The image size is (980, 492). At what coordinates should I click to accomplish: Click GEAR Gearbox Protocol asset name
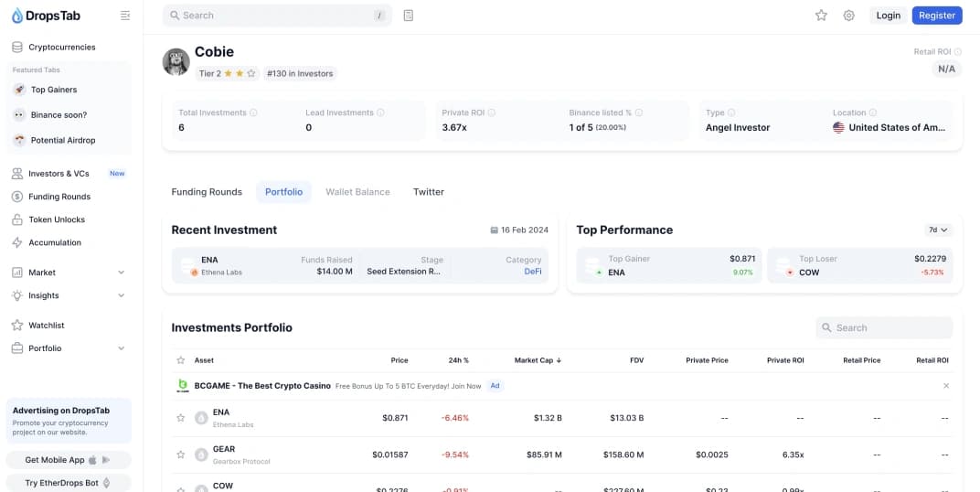pyautogui.click(x=241, y=455)
